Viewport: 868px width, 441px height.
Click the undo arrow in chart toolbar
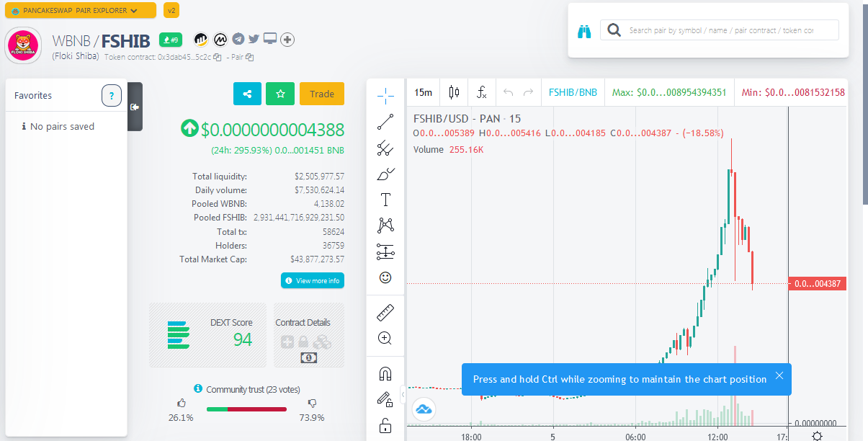[509, 92]
